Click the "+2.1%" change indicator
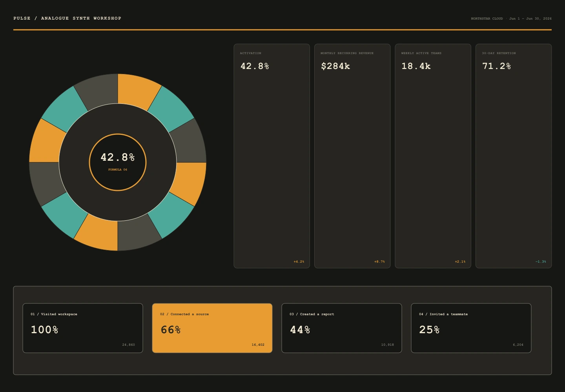 460,261
